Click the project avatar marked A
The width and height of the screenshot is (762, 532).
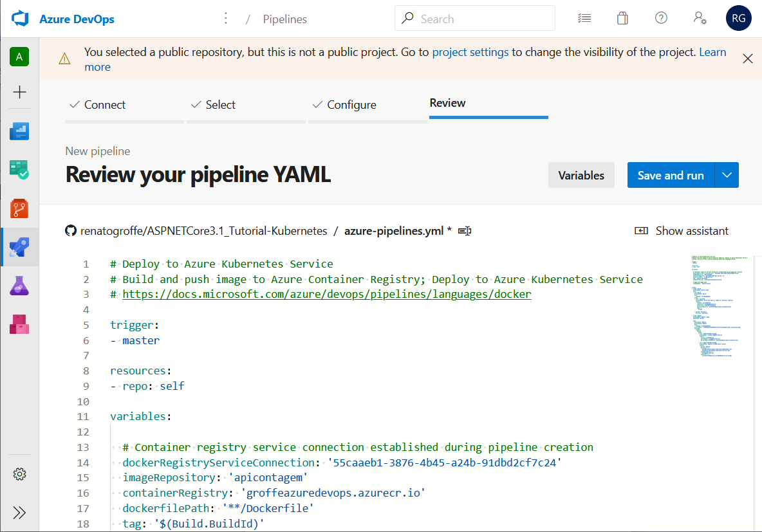19,57
